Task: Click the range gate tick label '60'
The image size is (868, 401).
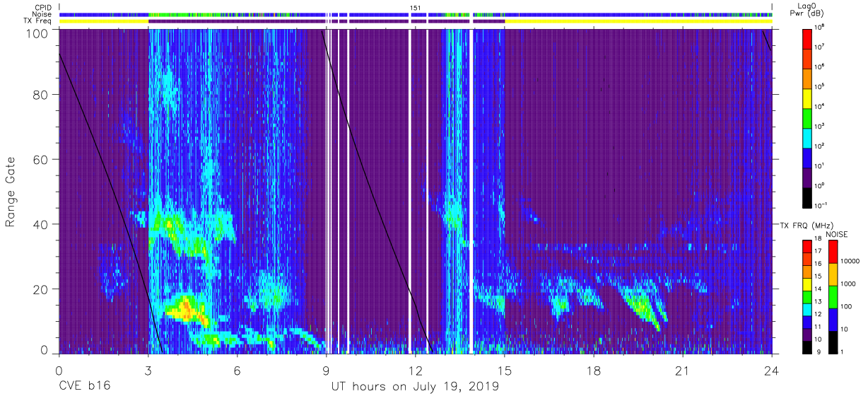Action: click(42, 160)
